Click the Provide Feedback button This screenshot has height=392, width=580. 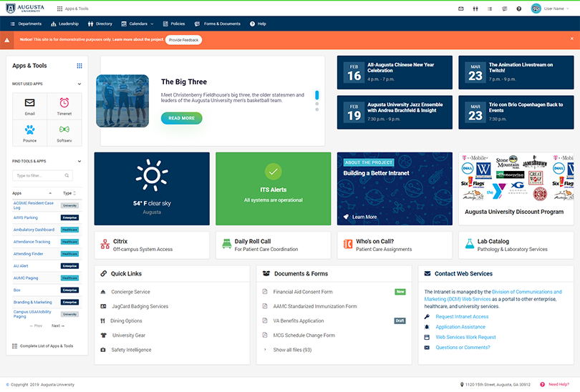point(183,40)
